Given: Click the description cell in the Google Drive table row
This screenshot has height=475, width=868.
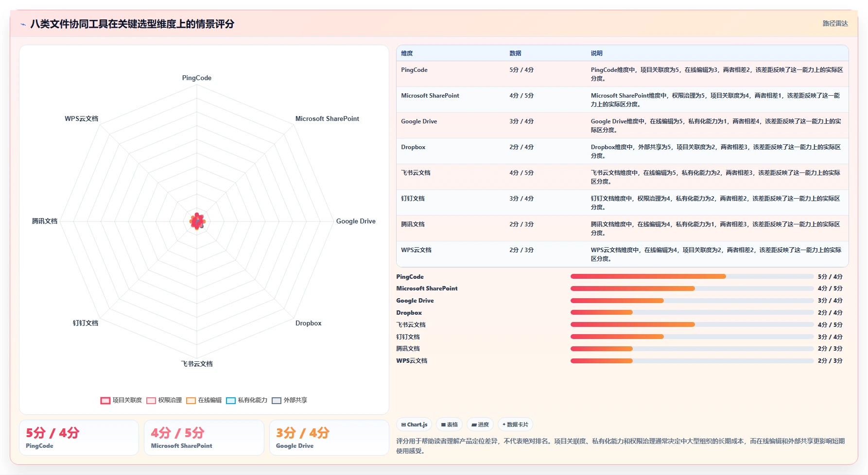Looking at the screenshot, I should pos(716,126).
